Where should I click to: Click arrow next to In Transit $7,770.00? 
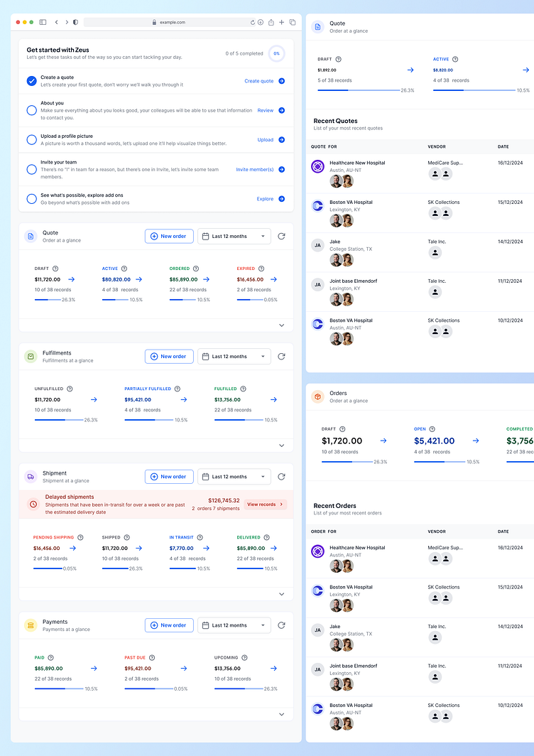tap(206, 549)
